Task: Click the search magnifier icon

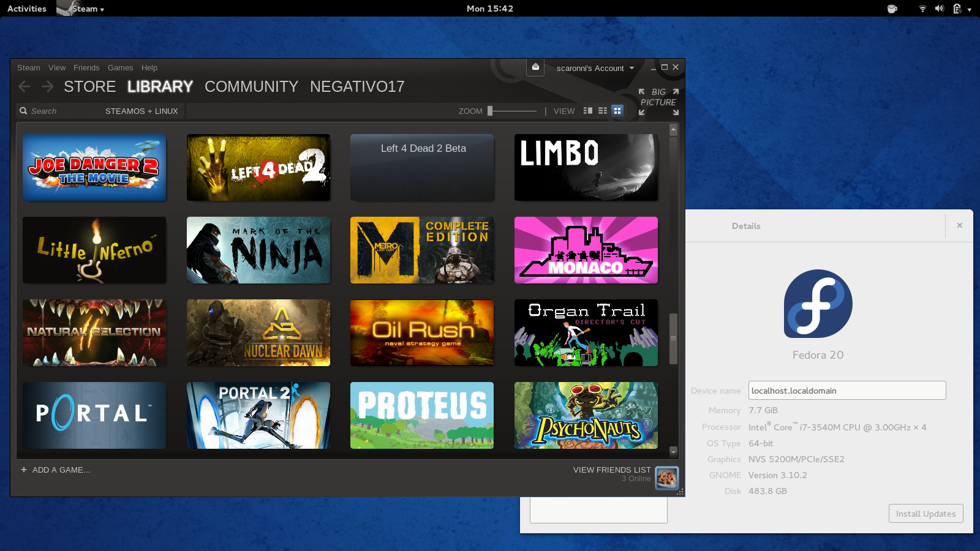Action: click(x=23, y=111)
